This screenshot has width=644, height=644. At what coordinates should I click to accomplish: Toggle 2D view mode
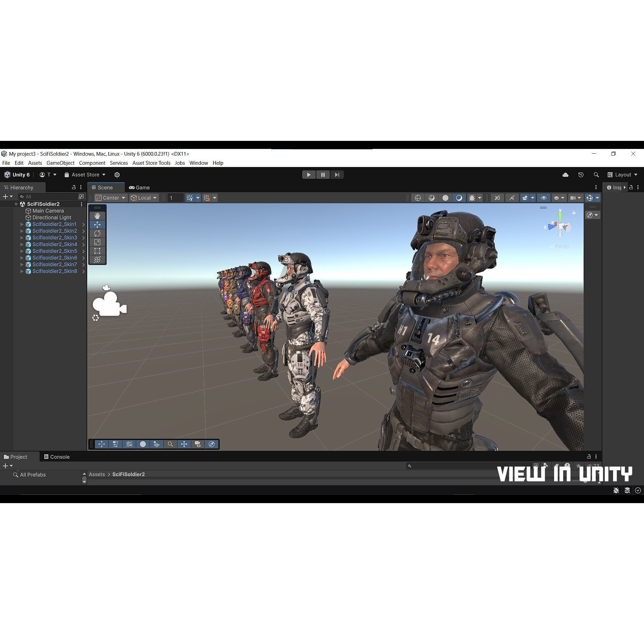pos(497,198)
